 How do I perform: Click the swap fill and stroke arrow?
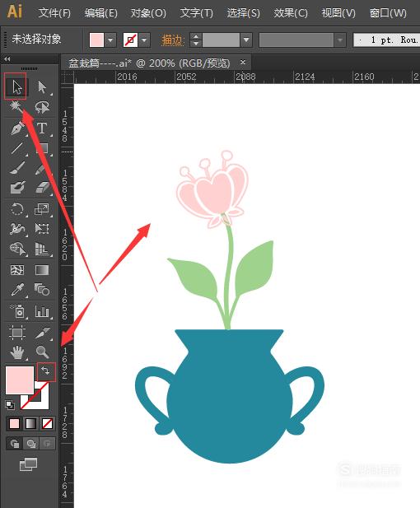tap(45, 371)
